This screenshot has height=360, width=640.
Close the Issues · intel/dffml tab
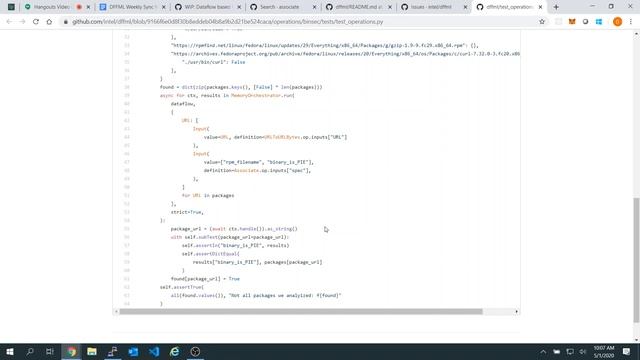click(x=465, y=7)
